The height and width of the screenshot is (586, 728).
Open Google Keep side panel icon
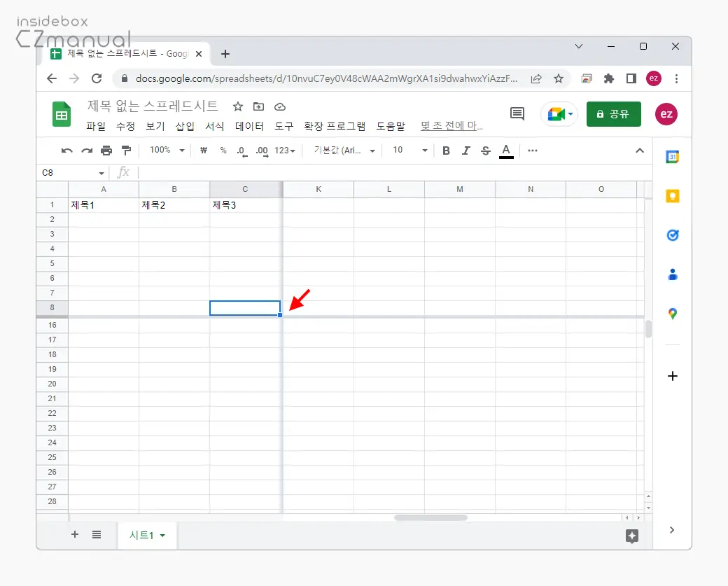[672, 196]
